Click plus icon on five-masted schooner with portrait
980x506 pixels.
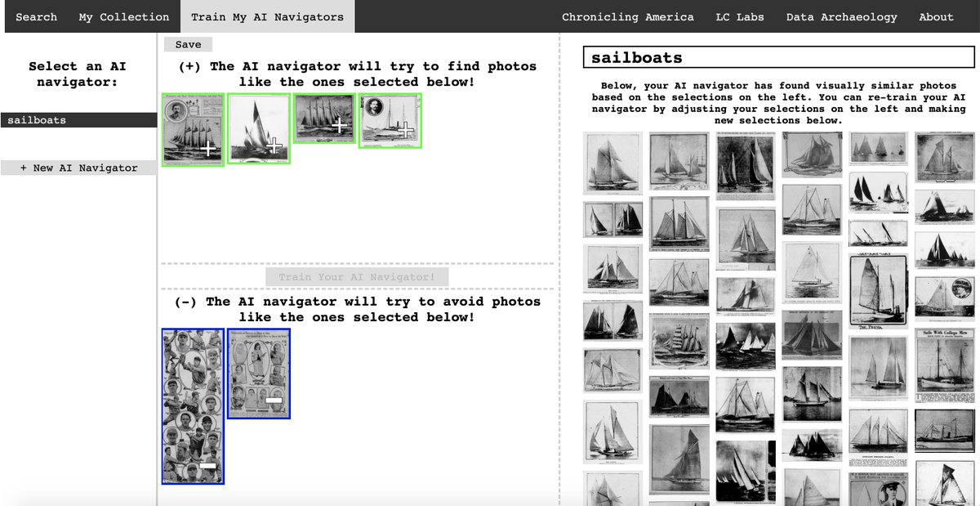coord(209,148)
